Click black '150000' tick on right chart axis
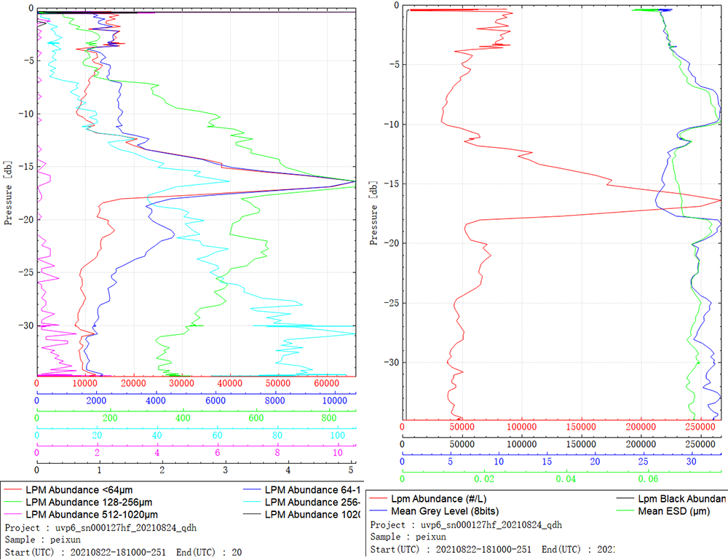Screen dimensions: 728x560 [581, 444]
